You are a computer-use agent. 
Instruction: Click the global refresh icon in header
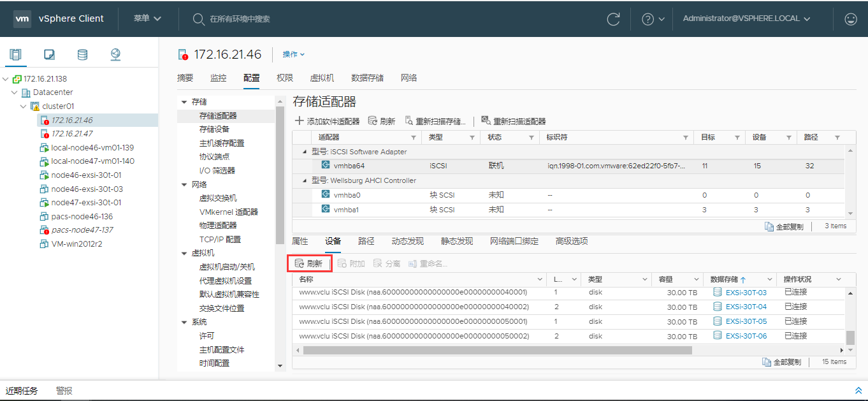[x=614, y=19]
